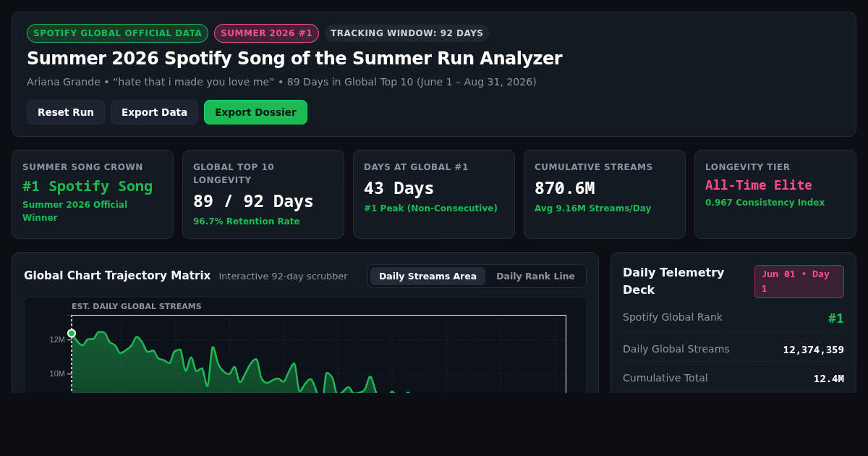Click the Days at Global #1 card
This screenshot has width=868, height=456.
point(434,194)
